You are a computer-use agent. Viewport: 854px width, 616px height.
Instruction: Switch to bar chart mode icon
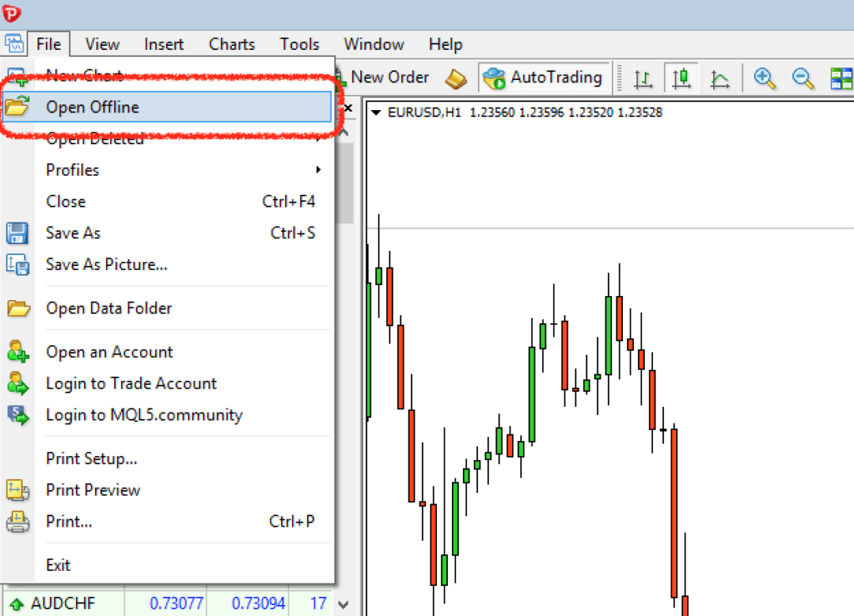tap(643, 79)
